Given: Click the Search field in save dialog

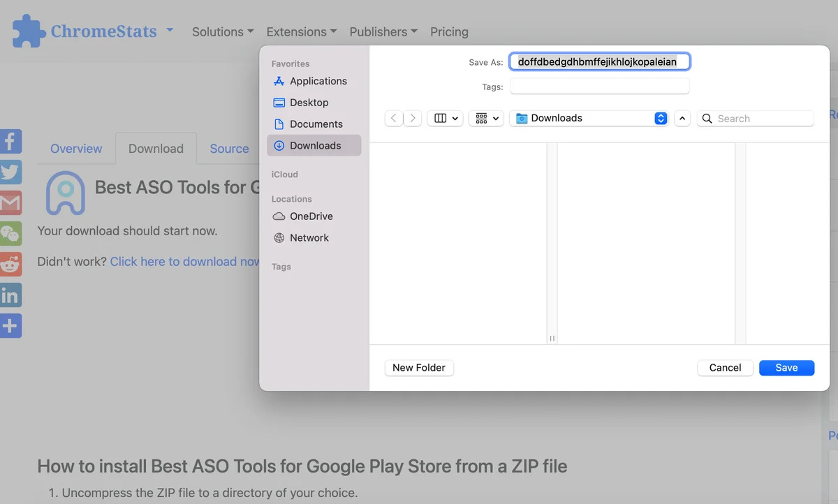Looking at the screenshot, I should 756,119.
